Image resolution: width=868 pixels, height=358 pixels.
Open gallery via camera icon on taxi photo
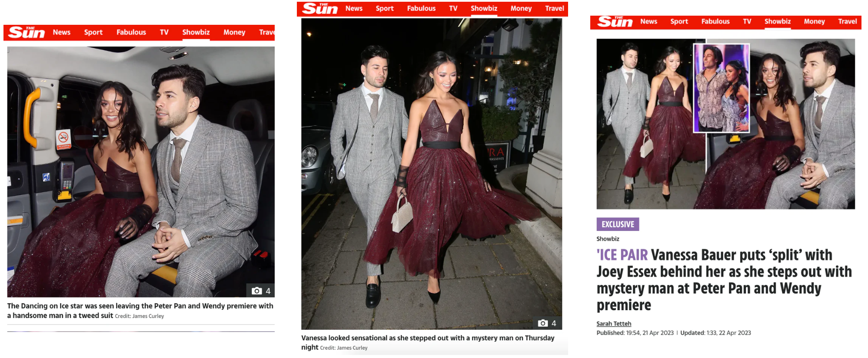point(261,291)
